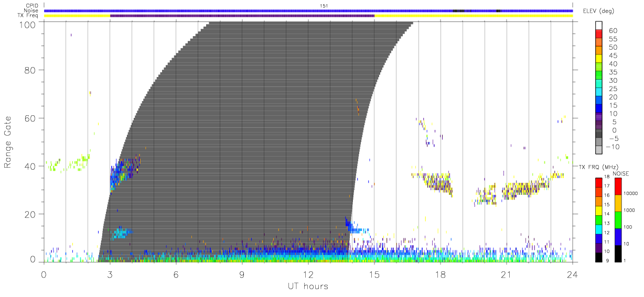Click the '17' label on TX FRQ colorbar
Screen dimensions: 644x297
pos(607,186)
